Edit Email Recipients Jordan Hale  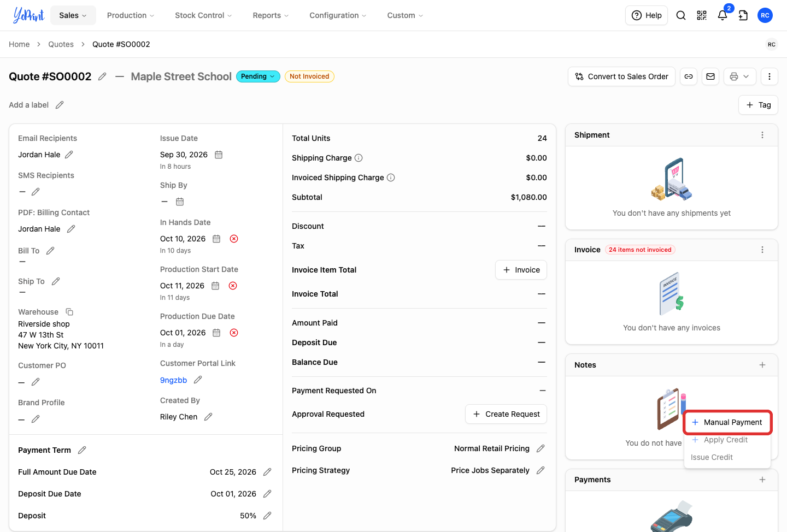pyautogui.click(x=69, y=155)
